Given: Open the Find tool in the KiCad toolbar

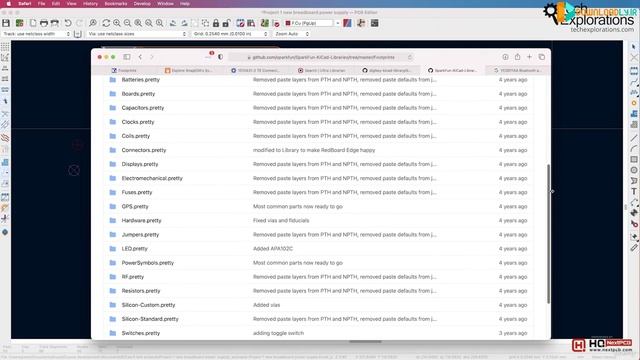Looking at the screenshot, I should click(x=93, y=23).
